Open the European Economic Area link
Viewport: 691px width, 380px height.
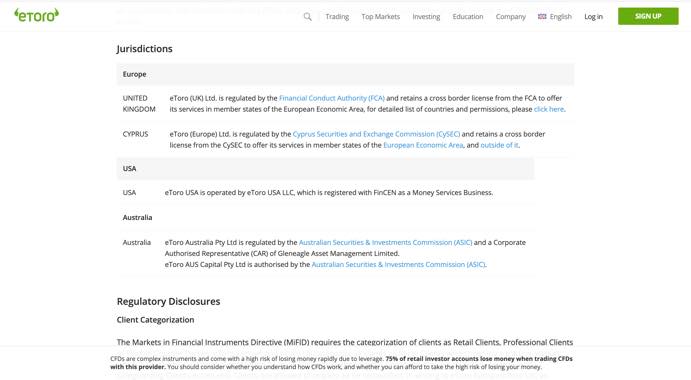point(423,145)
